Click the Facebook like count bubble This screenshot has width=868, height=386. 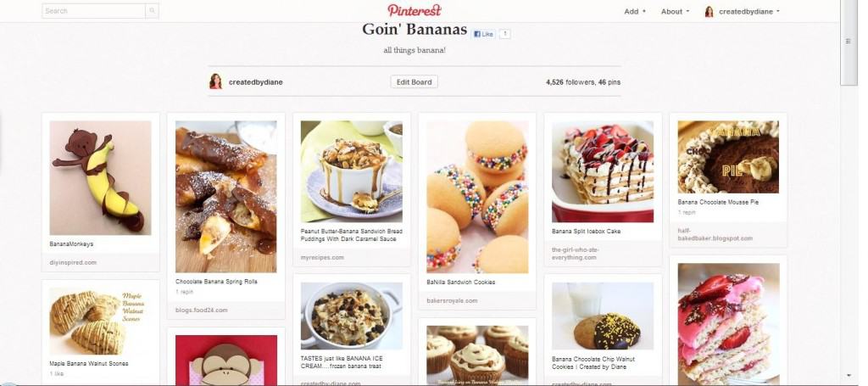(x=504, y=34)
